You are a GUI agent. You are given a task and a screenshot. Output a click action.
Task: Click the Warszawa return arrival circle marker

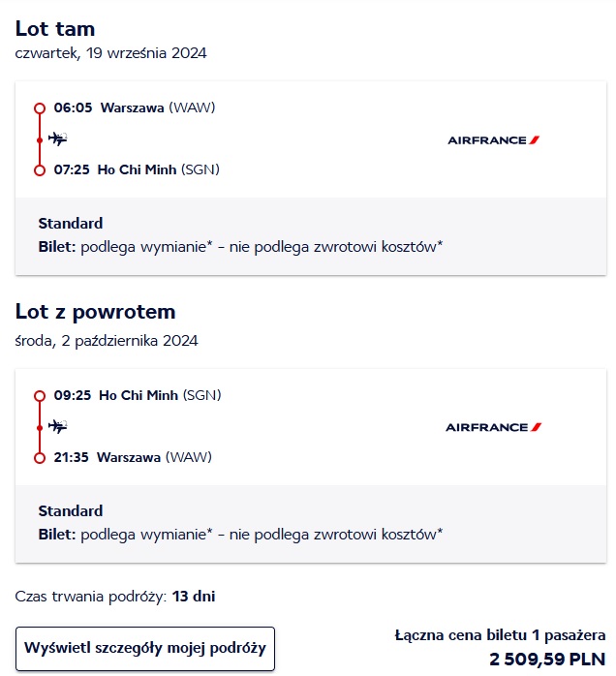click(x=40, y=458)
